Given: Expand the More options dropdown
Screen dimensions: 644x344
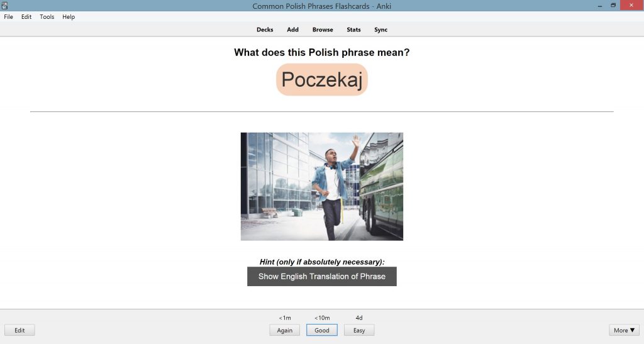Looking at the screenshot, I should tap(624, 330).
